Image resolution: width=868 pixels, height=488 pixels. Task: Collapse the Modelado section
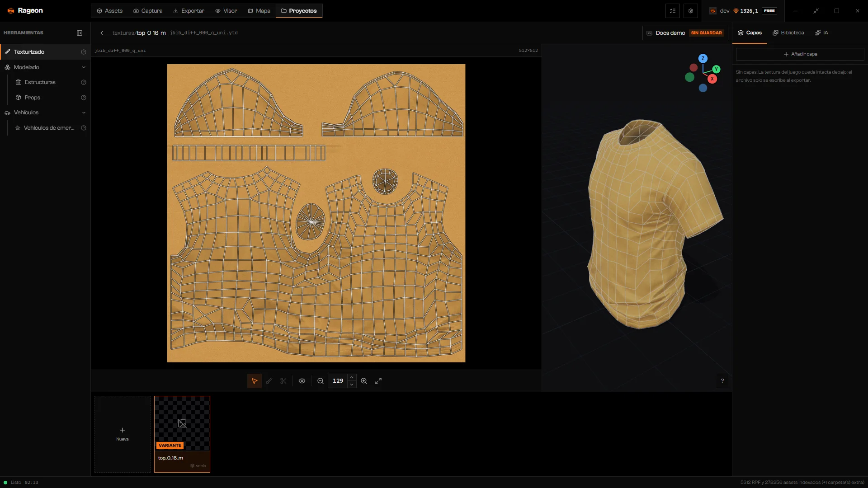[84, 67]
